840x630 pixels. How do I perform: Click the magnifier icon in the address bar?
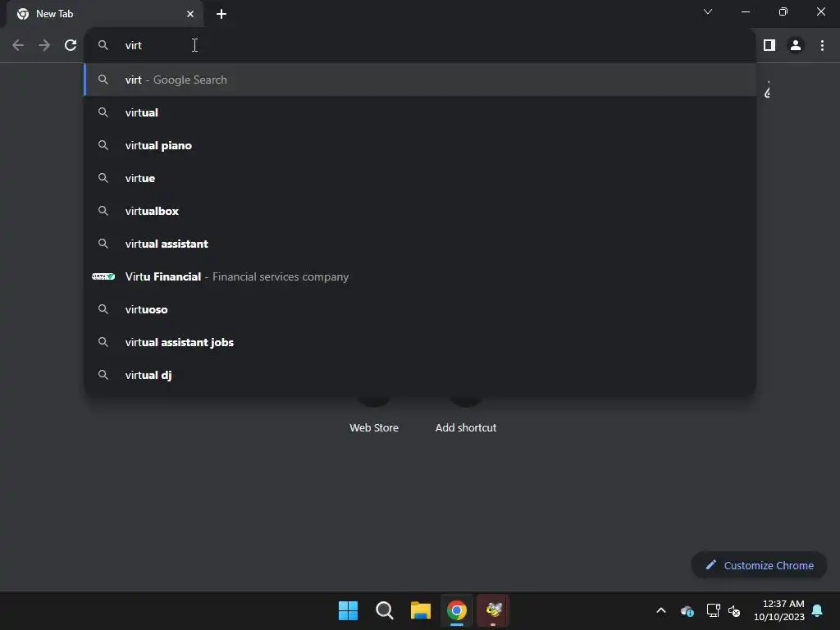[103, 45]
